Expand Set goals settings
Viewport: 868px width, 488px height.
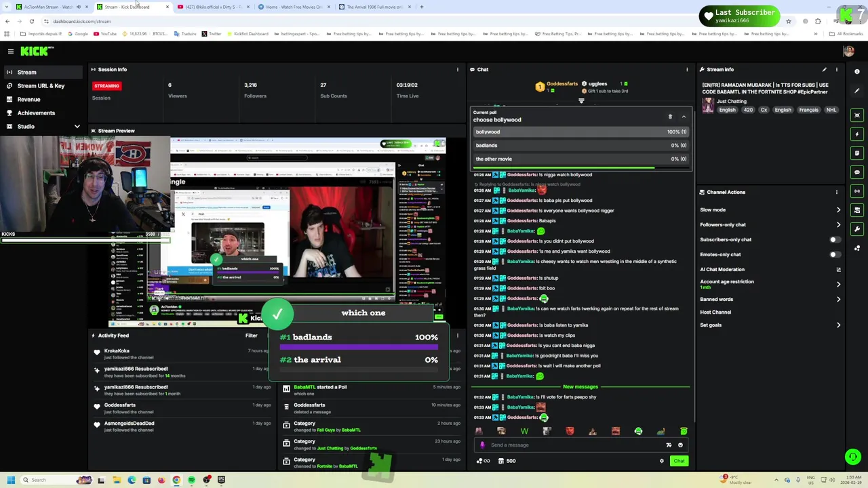pos(770,325)
